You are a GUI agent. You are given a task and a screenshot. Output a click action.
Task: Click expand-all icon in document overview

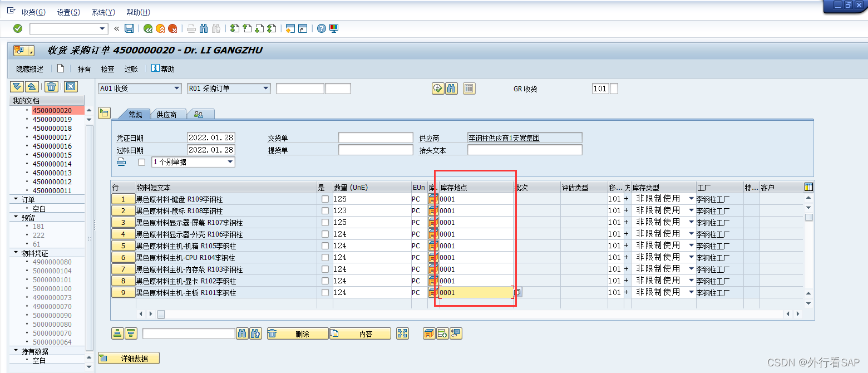coord(17,86)
